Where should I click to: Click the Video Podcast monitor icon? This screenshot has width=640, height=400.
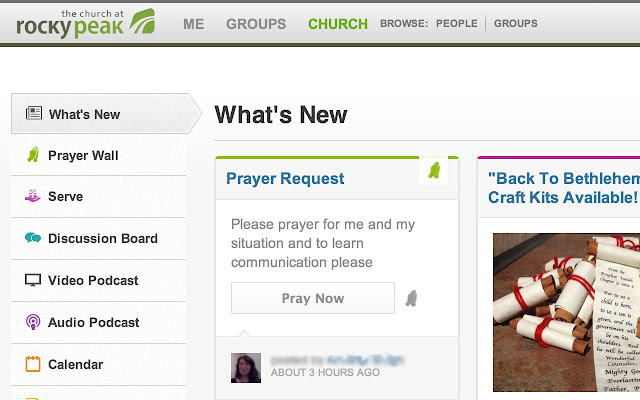33,280
